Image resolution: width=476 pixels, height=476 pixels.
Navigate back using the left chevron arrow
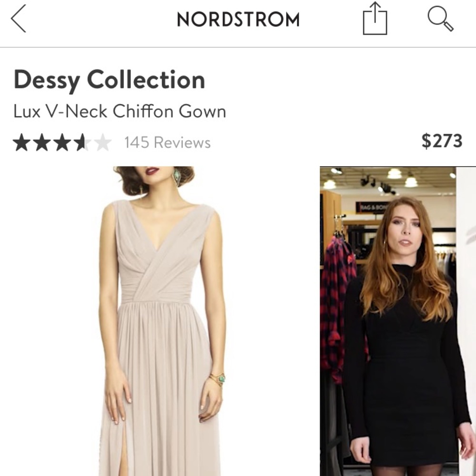point(18,19)
